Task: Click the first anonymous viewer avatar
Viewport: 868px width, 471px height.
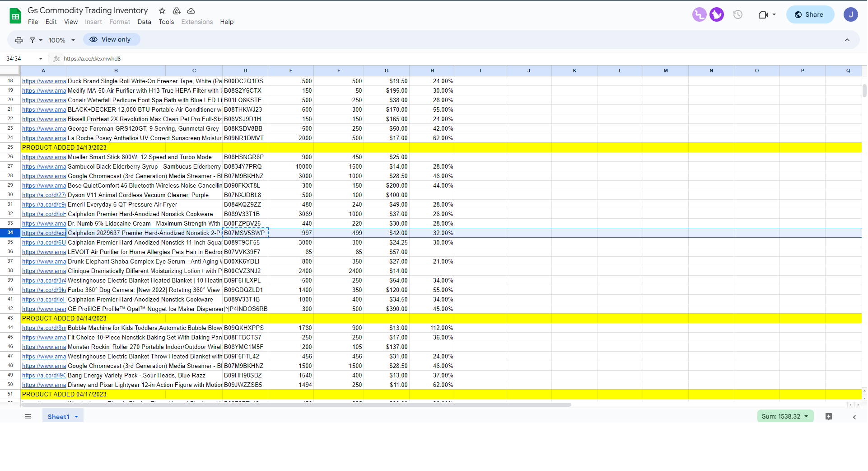Action: tap(699, 14)
